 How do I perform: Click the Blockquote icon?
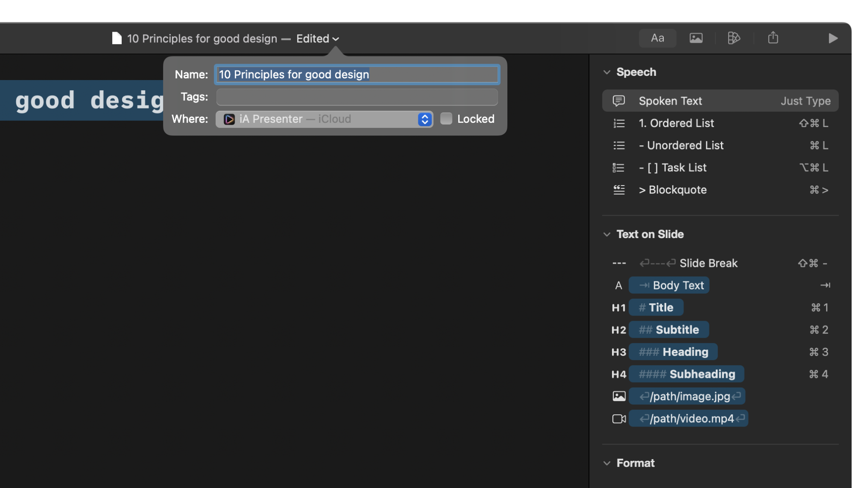[x=618, y=190]
